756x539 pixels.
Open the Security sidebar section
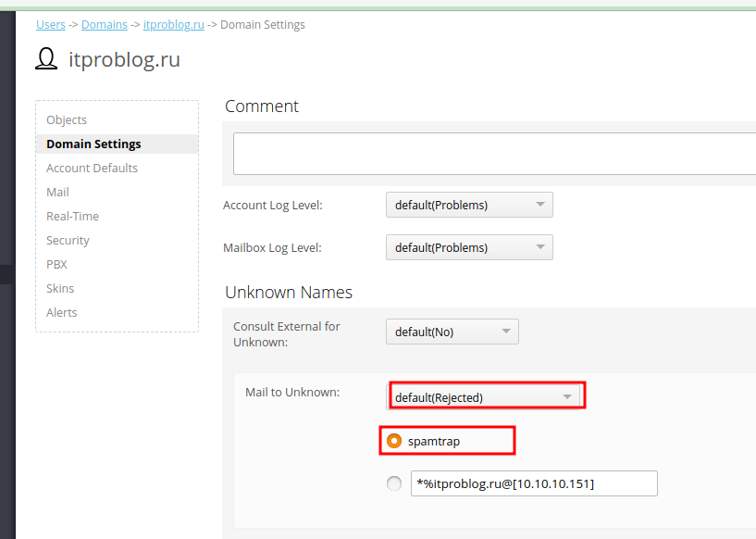[68, 240]
